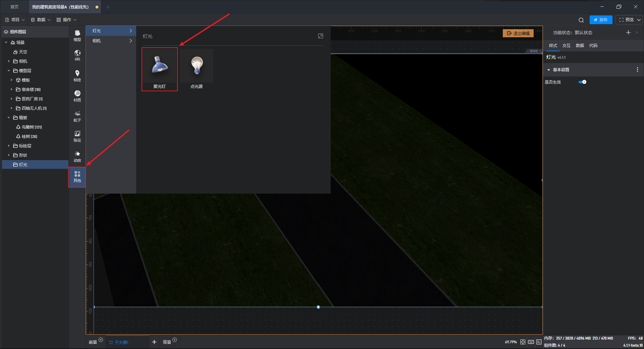This screenshot has width=644, height=349.
Task: Open the 贴花 decal category
Action: (77, 136)
